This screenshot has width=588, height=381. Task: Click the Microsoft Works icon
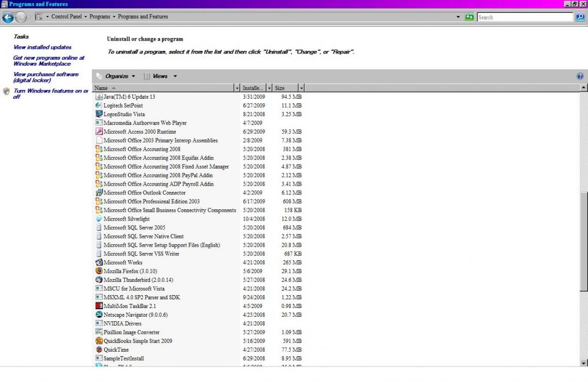(99, 262)
